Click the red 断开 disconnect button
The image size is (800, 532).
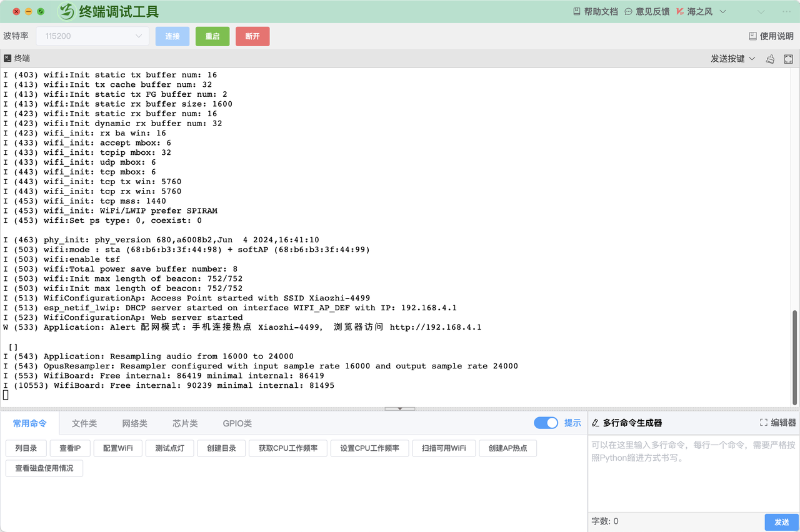252,36
